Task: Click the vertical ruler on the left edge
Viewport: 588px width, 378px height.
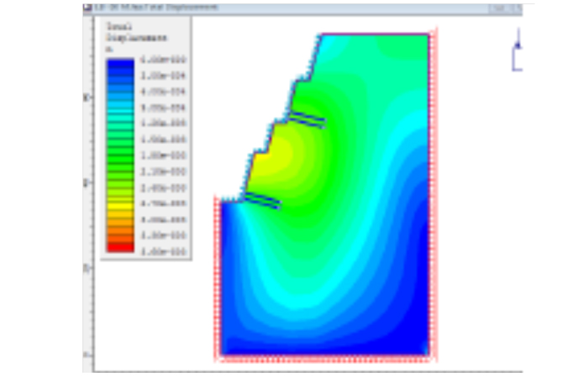Action: 87,185
